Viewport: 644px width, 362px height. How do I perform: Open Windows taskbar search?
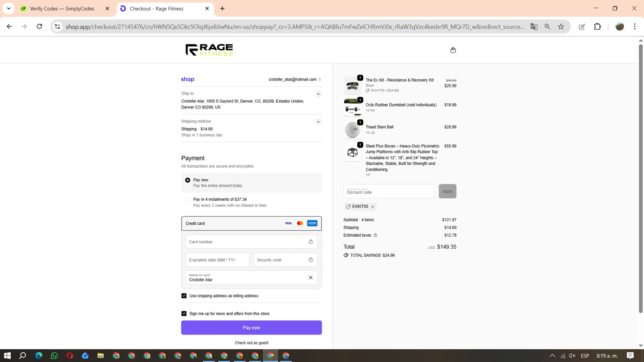tap(23, 356)
